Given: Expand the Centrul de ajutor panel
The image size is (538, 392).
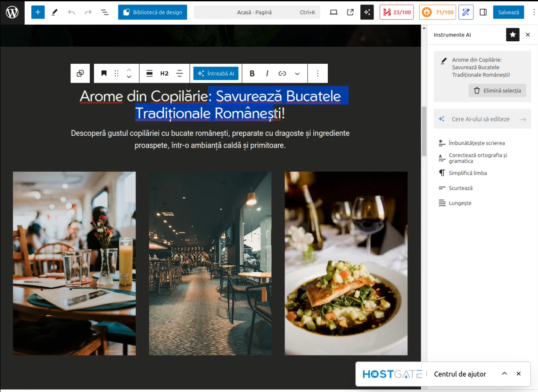Looking at the screenshot, I should 504,374.
